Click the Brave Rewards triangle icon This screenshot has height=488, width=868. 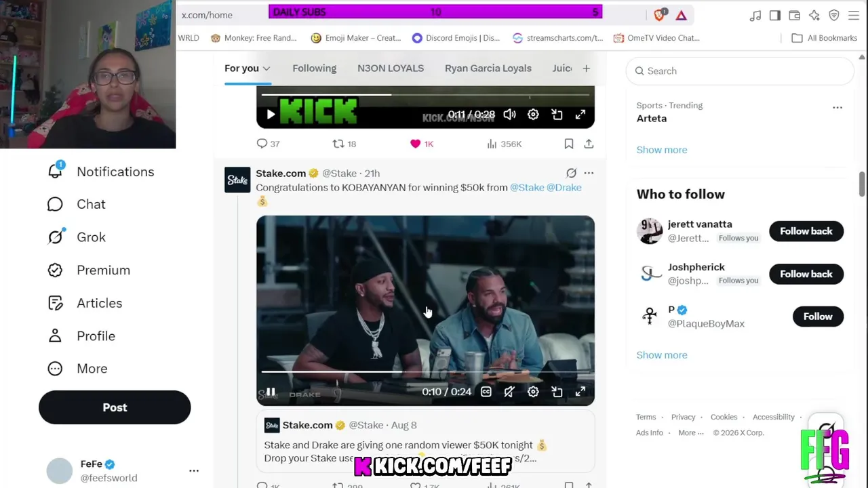[682, 15]
